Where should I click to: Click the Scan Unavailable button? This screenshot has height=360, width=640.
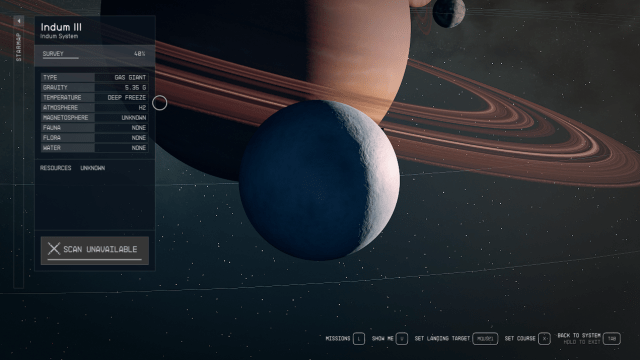(x=95, y=250)
